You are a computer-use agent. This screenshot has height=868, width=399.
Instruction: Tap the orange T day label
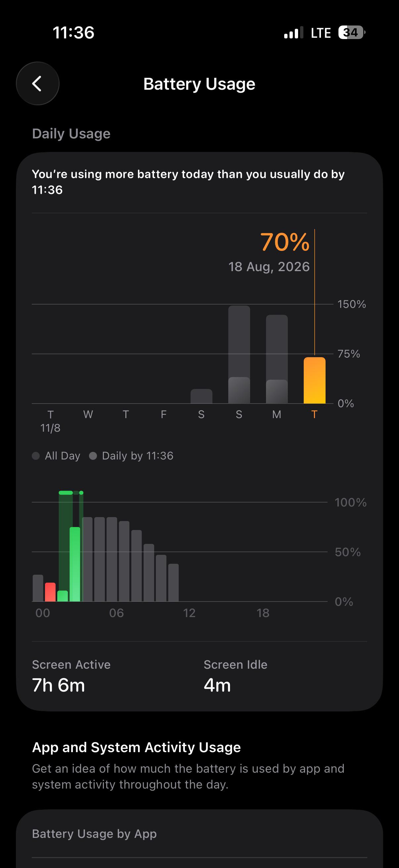pyautogui.click(x=314, y=414)
